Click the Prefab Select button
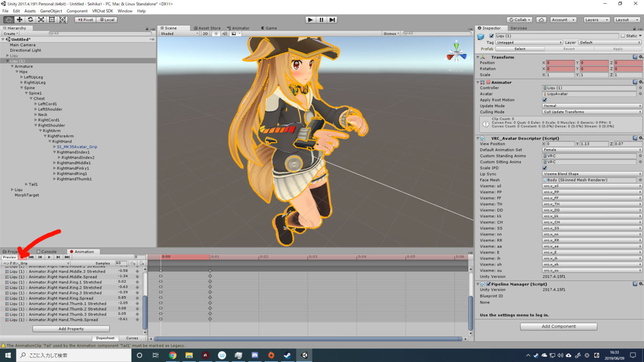Screen dimensions: 644x362 click(x=520, y=49)
